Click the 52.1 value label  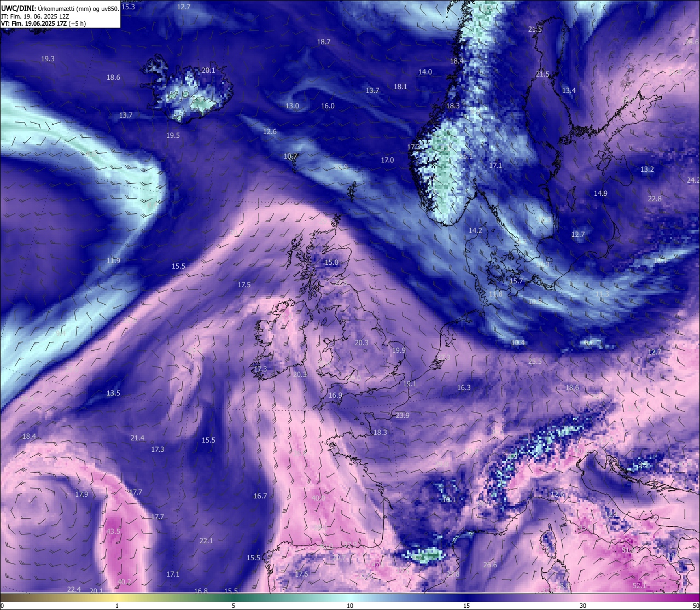pyautogui.click(x=639, y=585)
